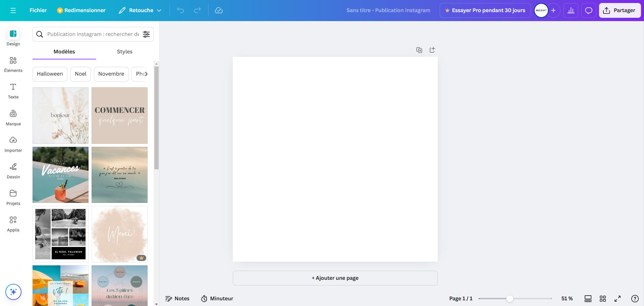The image size is (644, 306).
Task: Click the scrollbar down arrow
Action: (156, 304)
